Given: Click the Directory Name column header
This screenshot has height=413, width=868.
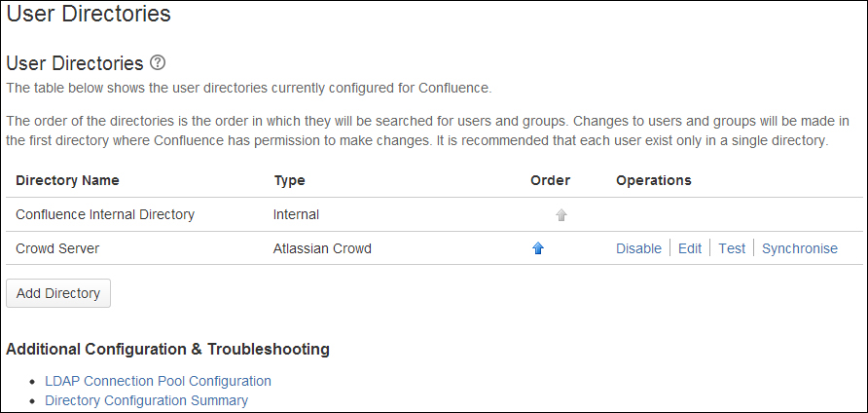Looking at the screenshot, I should (x=67, y=180).
